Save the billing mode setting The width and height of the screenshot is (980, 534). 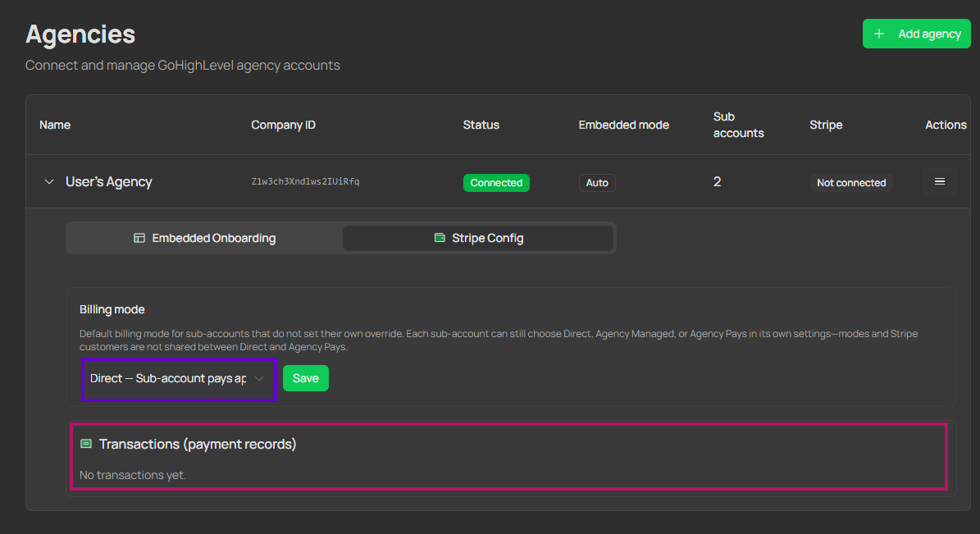[x=306, y=378]
